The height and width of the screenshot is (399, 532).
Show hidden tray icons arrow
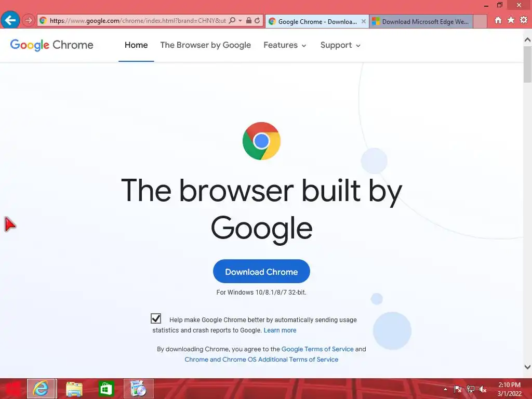[445, 390]
